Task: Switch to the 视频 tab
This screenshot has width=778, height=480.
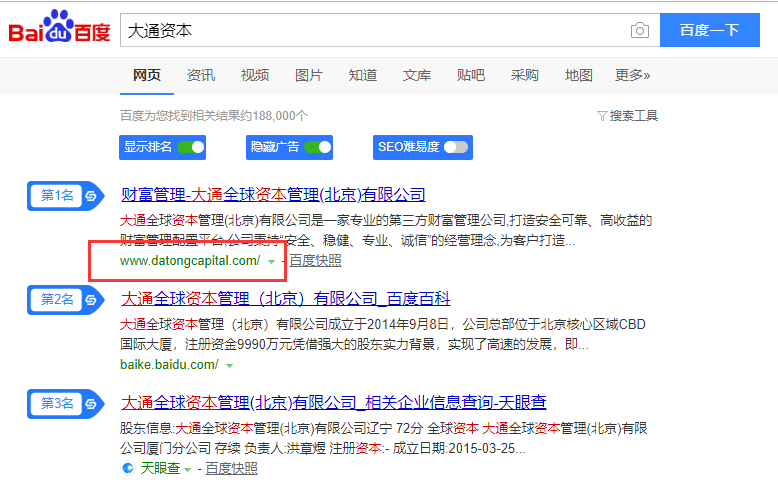Action: 255,75
